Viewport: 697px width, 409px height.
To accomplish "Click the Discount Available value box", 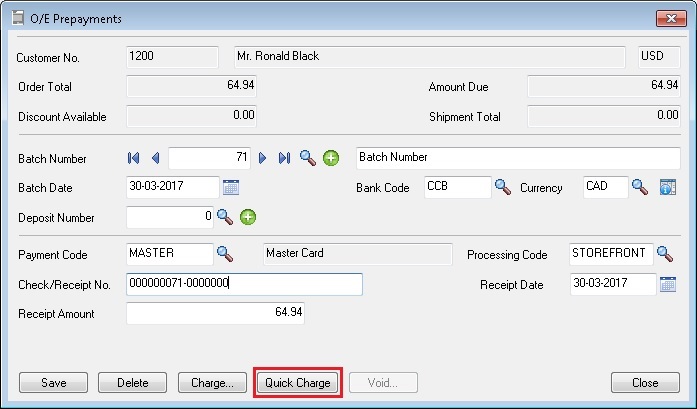I will [192, 116].
